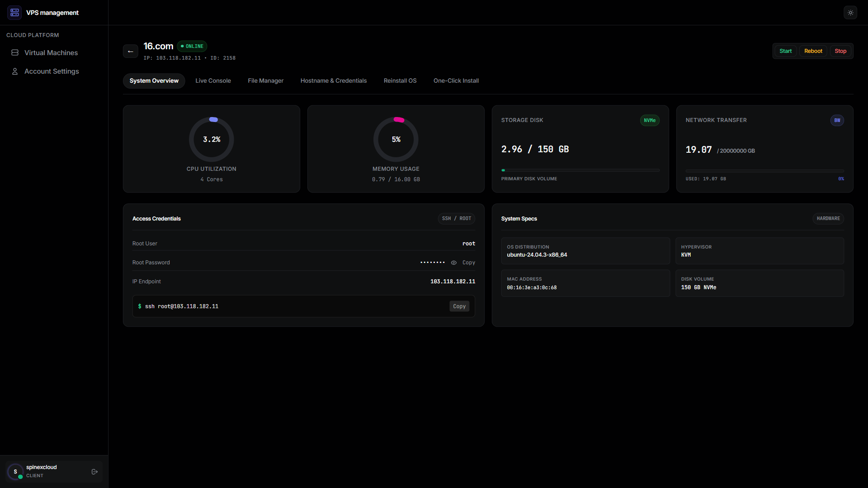Click the memory usage gauge showing 5%

[x=396, y=140]
